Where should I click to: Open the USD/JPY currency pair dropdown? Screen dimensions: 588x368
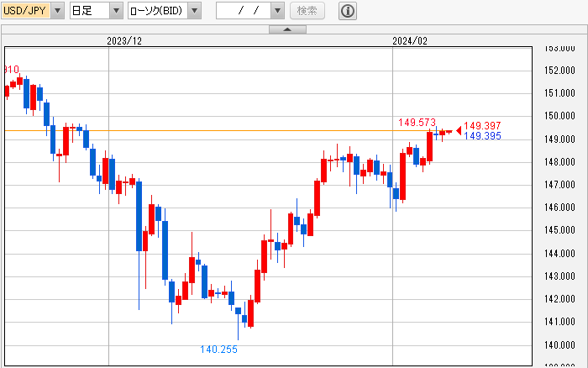click(x=57, y=11)
